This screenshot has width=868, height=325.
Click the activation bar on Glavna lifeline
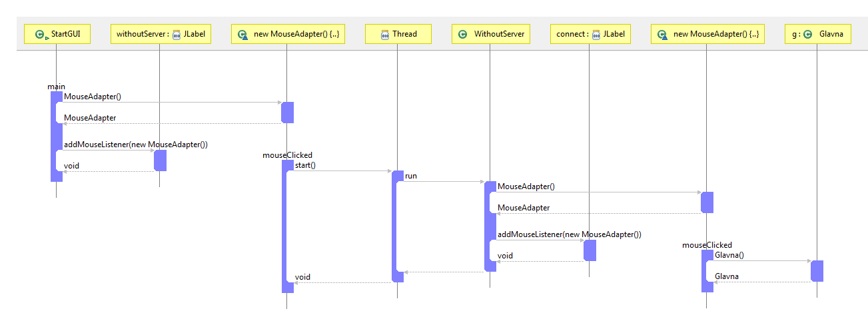click(x=817, y=271)
